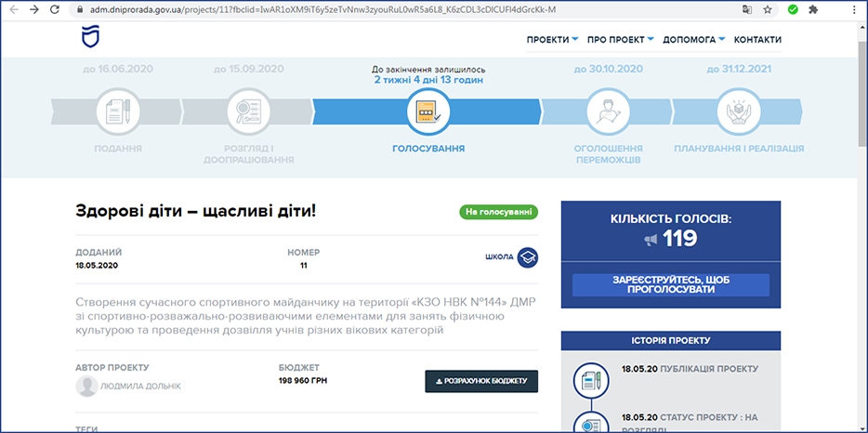The height and width of the screenshot is (433, 868).
Task: Click the Розгляд і доопрацювання magnifier icon
Action: [248, 113]
